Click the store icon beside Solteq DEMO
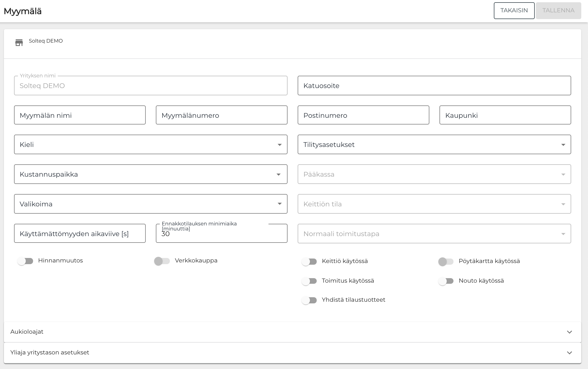Screen dimensions: 588x369 pos(19,43)
